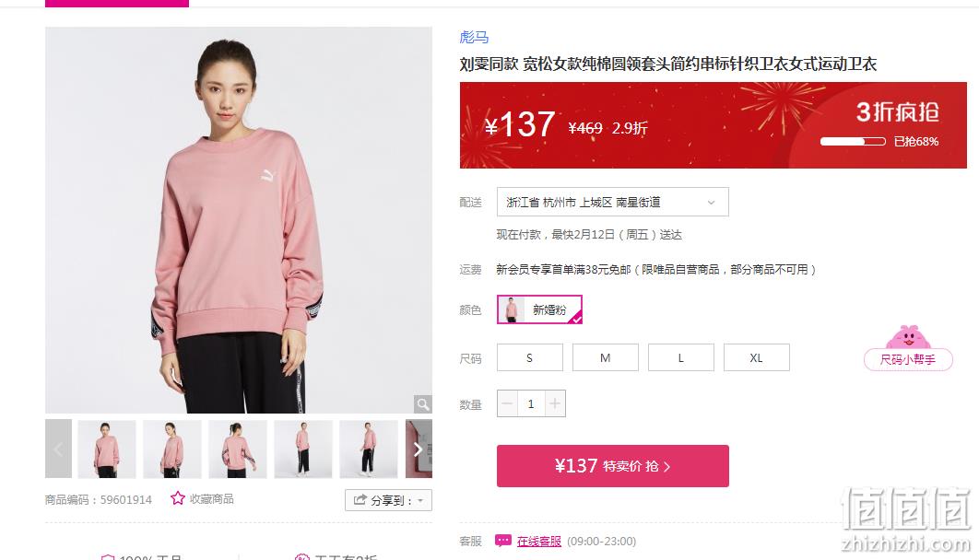Screen dimensions: 979x560
Task: Click the pink chat bubble customer service icon
Action: 503,541
